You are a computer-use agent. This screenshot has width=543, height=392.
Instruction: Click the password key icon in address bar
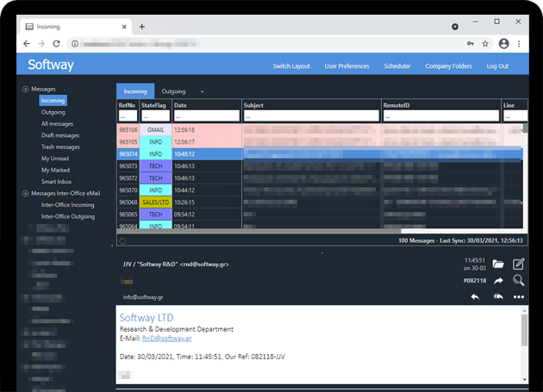[471, 44]
